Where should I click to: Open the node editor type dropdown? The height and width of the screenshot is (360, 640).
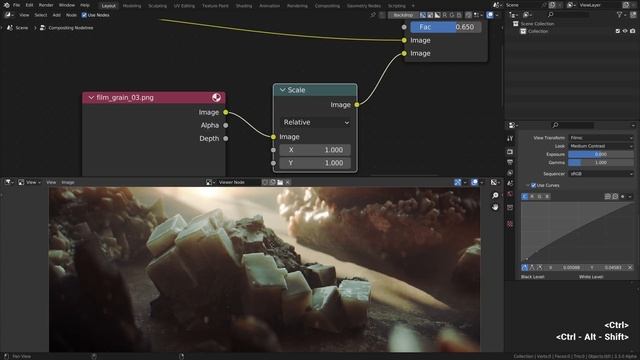coord(9,15)
